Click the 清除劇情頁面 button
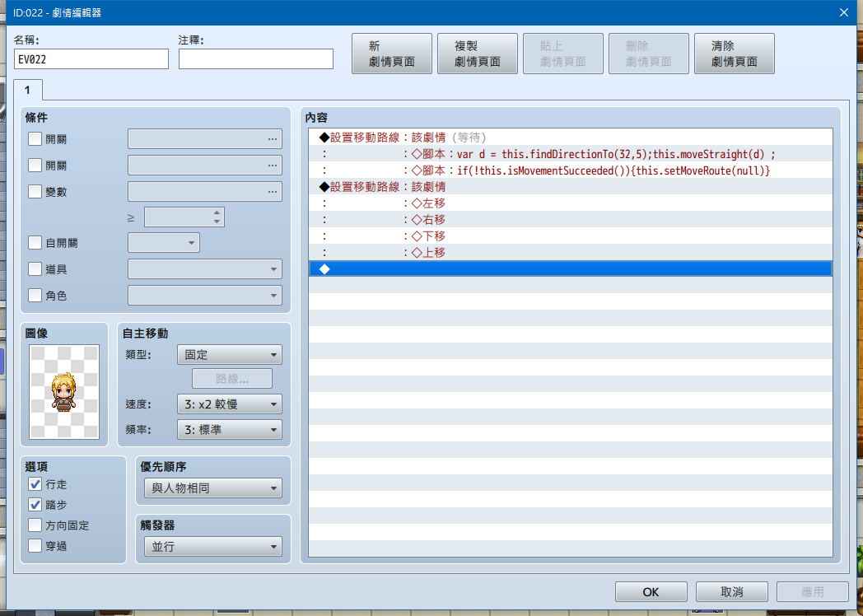 [735, 54]
